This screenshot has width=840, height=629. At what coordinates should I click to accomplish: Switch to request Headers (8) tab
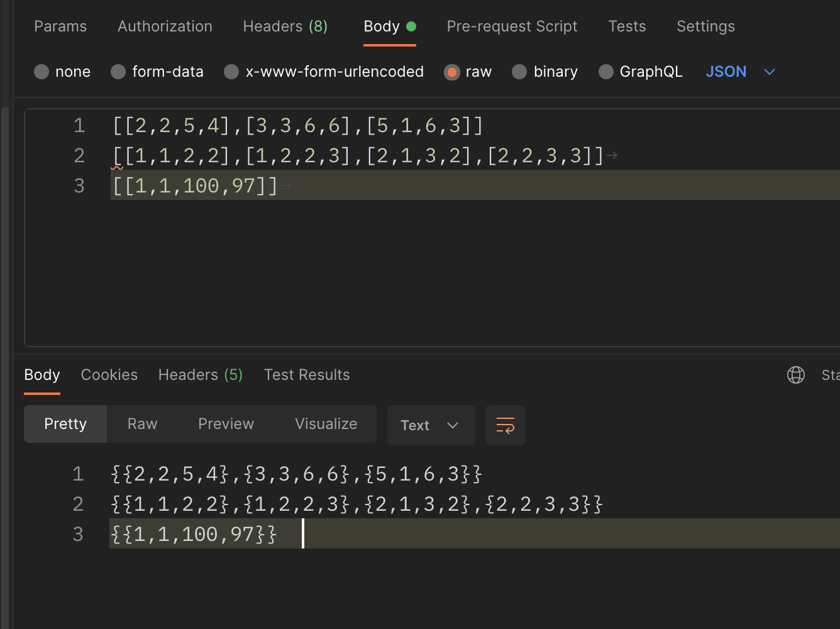tap(285, 26)
